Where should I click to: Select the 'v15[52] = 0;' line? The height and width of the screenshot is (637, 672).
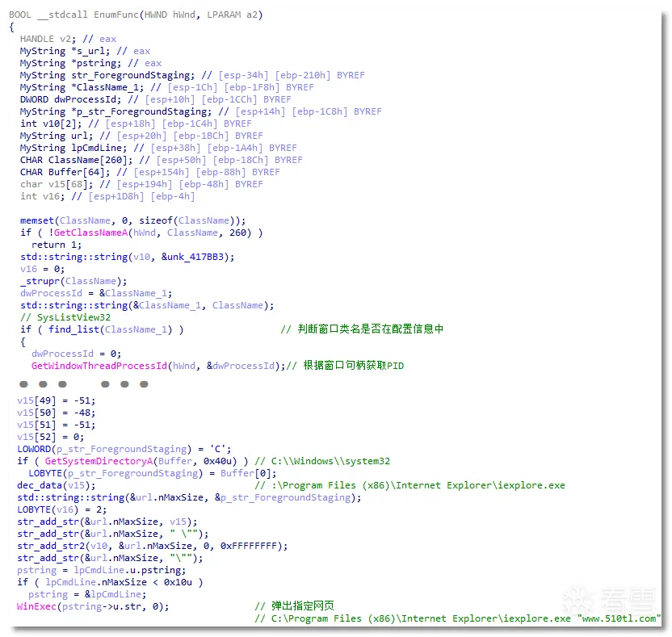click(x=51, y=438)
